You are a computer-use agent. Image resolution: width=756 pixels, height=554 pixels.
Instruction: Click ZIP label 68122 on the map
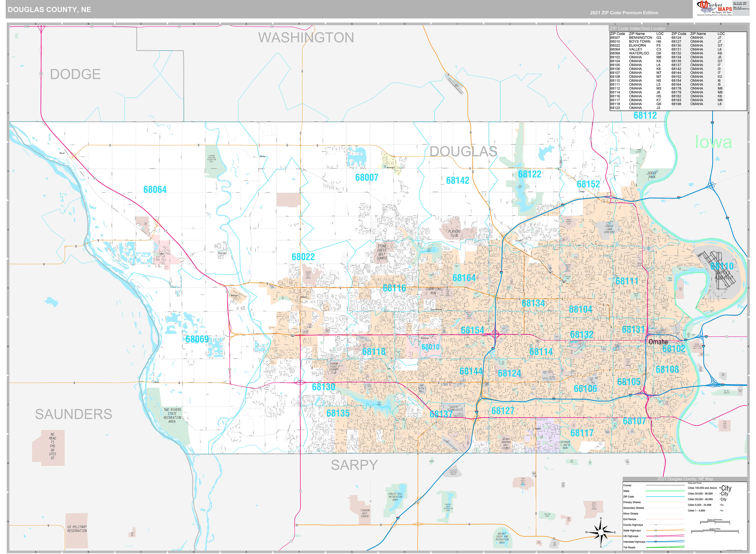tap(530, 174)
